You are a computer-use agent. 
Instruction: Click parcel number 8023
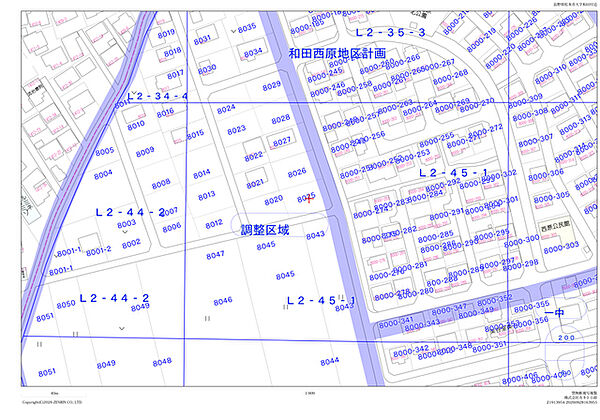tap(236, 130)
